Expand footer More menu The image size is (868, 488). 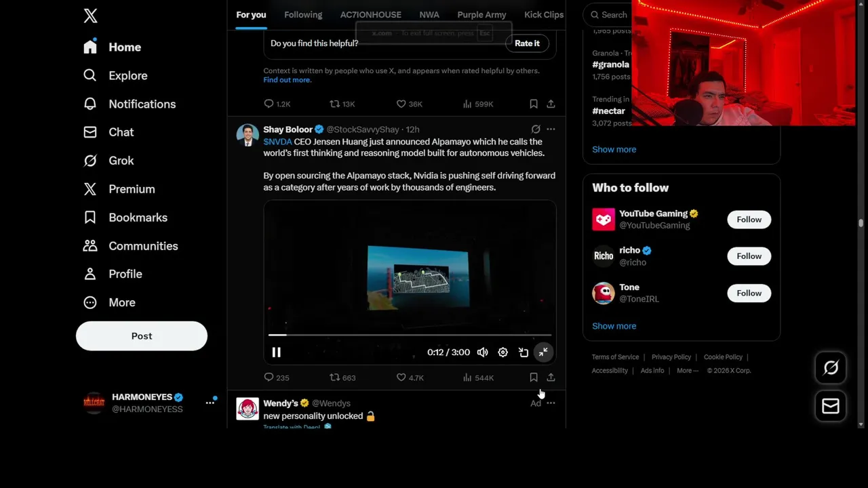click(687, 371)
